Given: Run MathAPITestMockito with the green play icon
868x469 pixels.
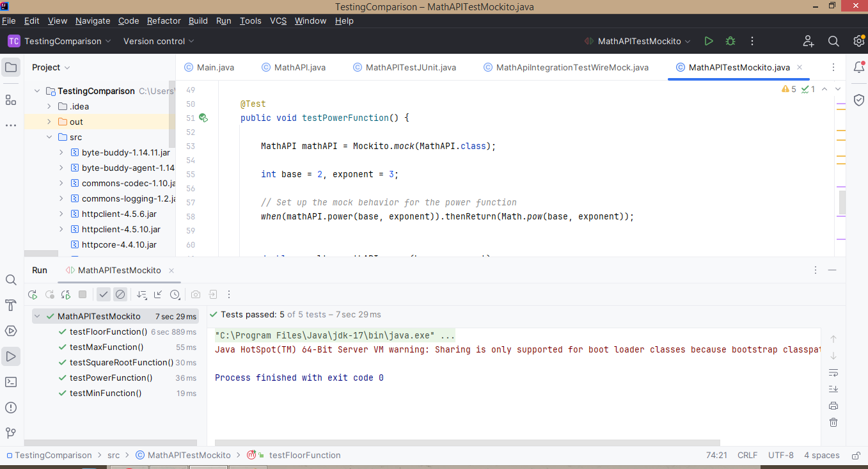Looking at the screenshot, I should point(708,41).
